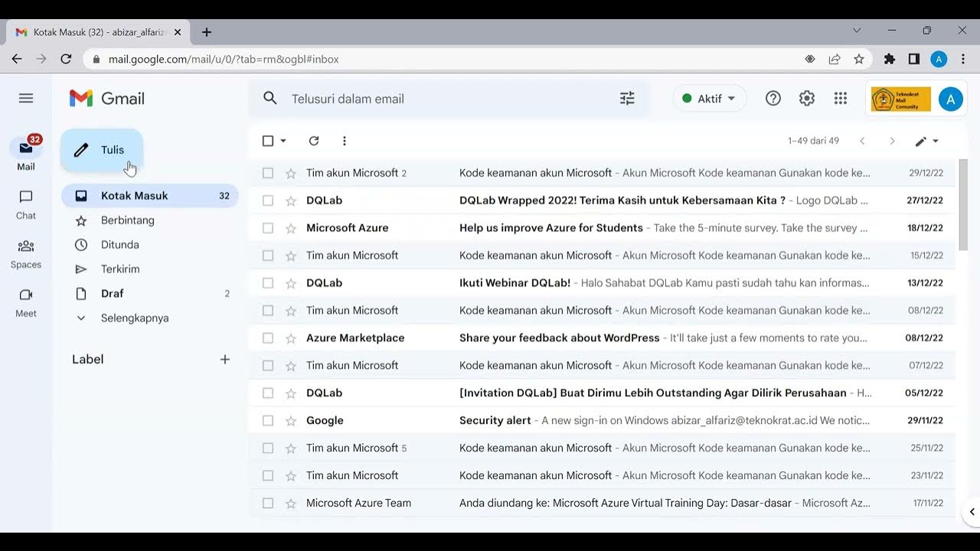This screenshot has width=980, height=551.
Task: Open Mail section in left rail
Action: point(26,154)
